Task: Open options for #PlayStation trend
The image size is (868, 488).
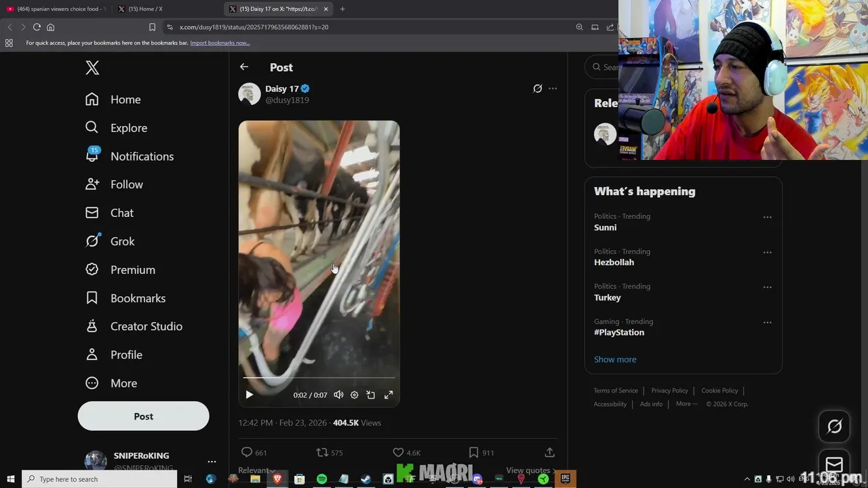Action: coord(767,323)
